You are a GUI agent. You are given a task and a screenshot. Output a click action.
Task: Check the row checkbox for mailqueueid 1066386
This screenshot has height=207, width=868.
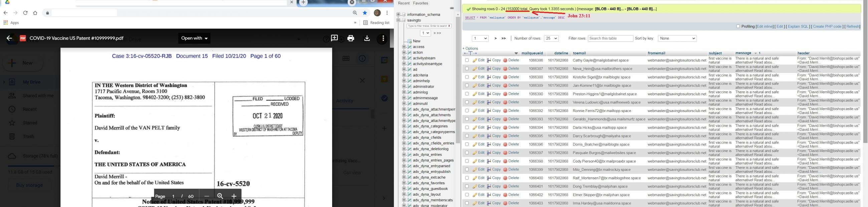coord(467,61)
